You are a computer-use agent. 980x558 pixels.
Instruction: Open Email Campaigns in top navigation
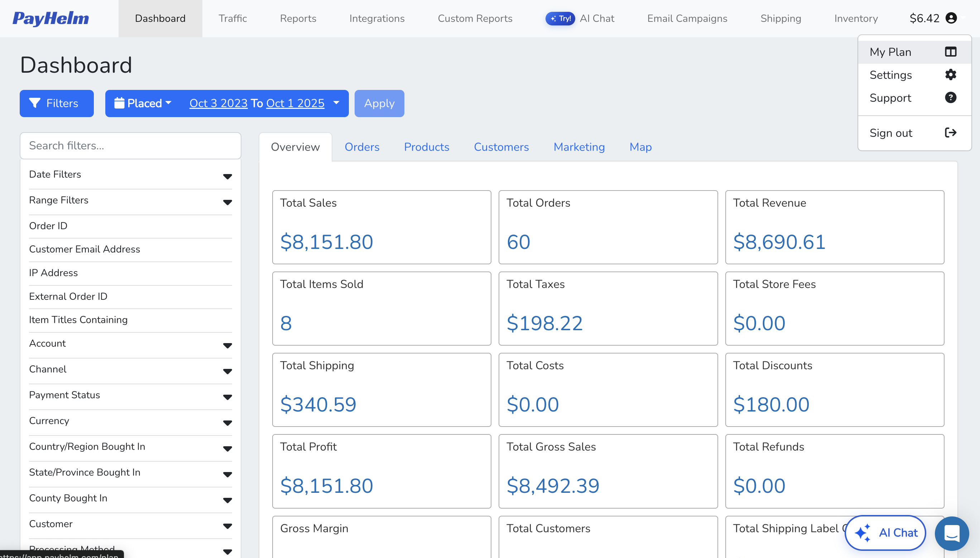(687, 18)
